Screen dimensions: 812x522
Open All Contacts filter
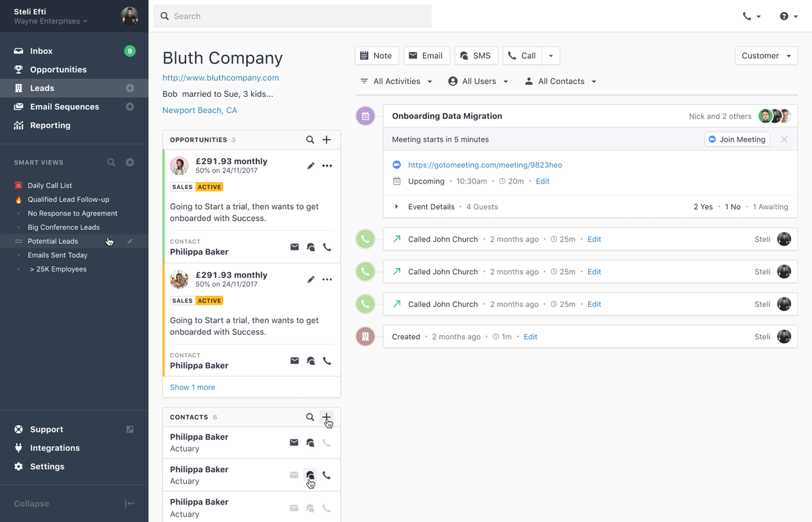click(x=560, y=81)
